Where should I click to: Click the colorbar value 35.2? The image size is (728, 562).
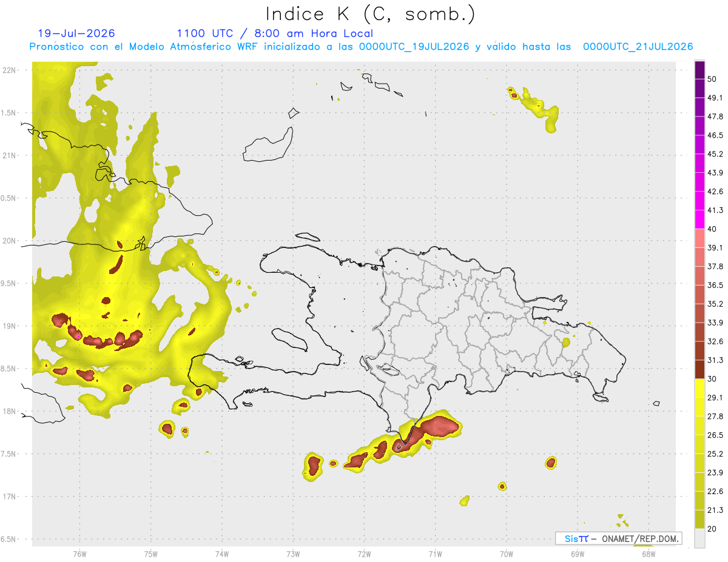(x=715, y=304)
